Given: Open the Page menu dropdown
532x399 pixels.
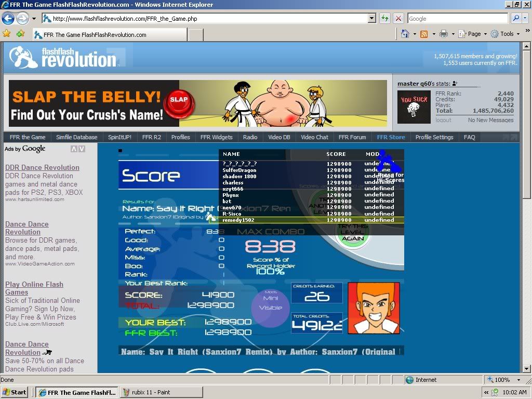Looking at the screenshot, I should pos(477,34).
